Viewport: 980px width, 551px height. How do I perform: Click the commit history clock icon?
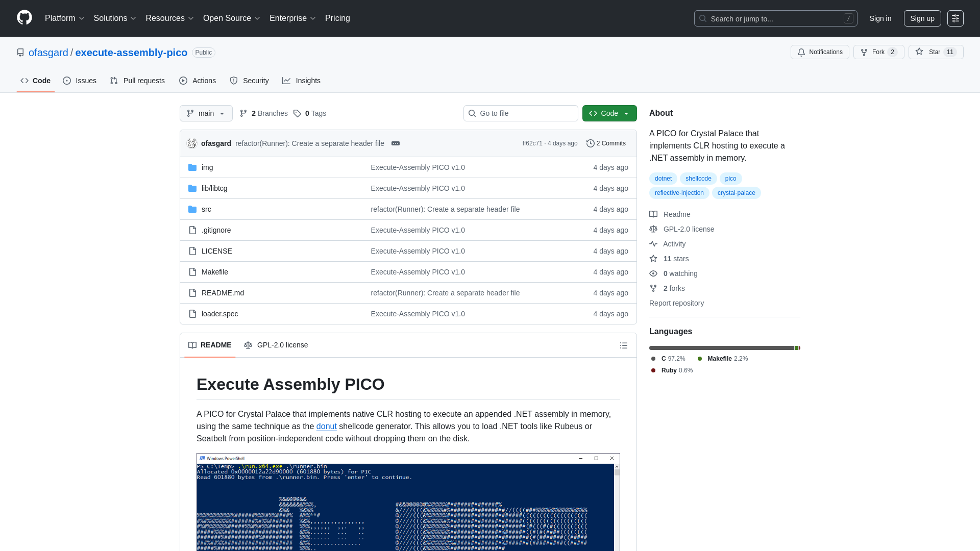tap(591, 143)
